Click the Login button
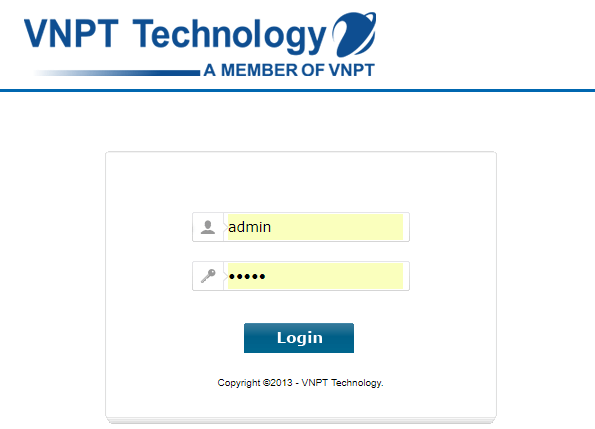 point(299,338)
